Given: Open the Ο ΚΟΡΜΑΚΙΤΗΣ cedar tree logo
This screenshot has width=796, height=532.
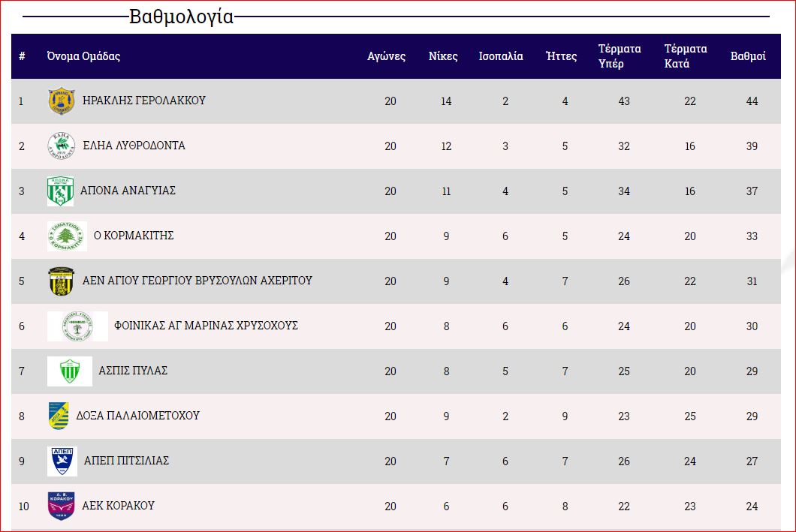Looking at the screenshot, I should pos(67,236).
